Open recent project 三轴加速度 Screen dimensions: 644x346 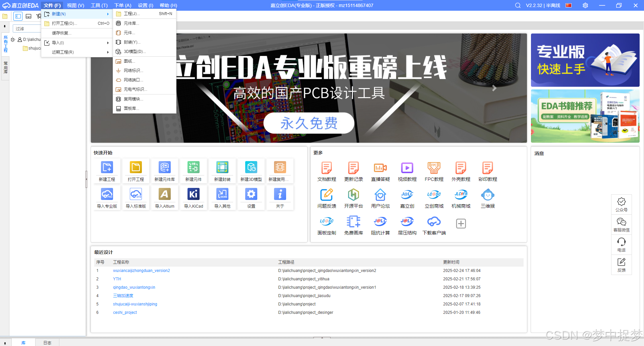tap(123, 296)
